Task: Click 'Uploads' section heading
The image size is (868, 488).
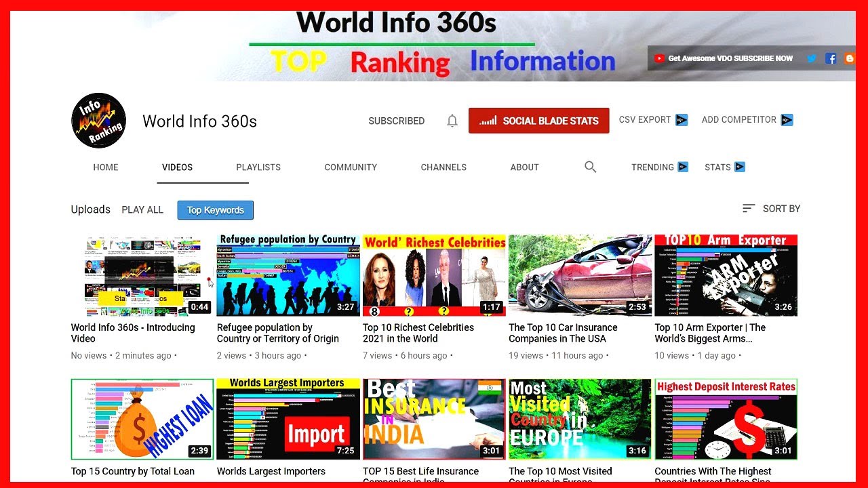Action: (x=91, y=209)
